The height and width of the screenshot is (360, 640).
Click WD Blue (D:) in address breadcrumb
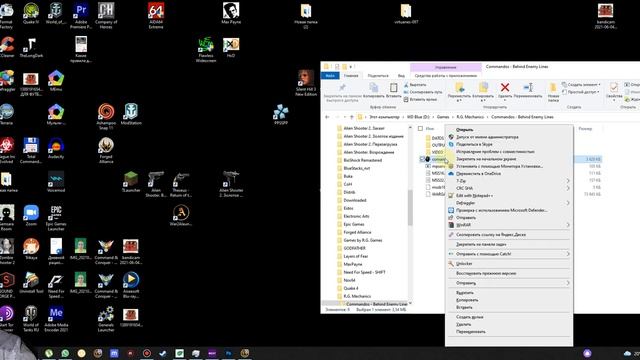click(418, 117)
